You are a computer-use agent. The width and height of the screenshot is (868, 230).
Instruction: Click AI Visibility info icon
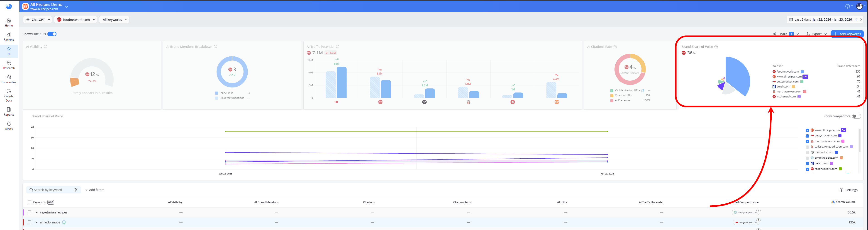(x=46, y=47)
